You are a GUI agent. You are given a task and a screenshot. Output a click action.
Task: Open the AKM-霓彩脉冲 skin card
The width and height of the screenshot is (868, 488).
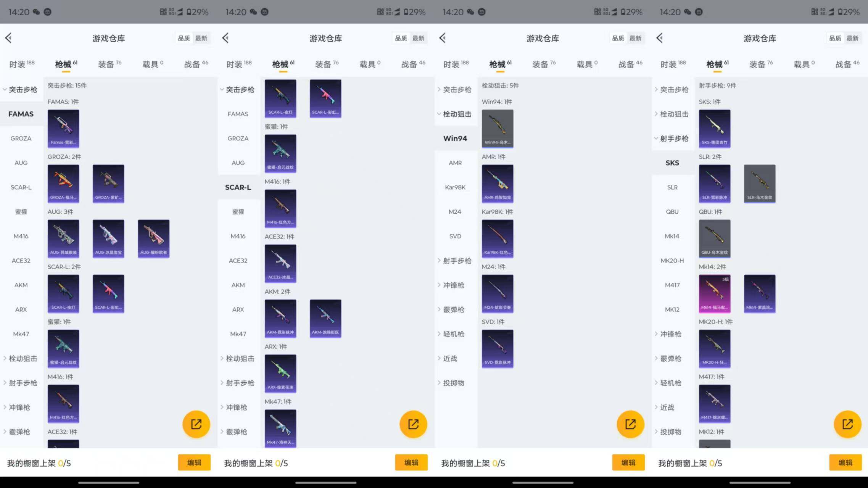(280, 319)
